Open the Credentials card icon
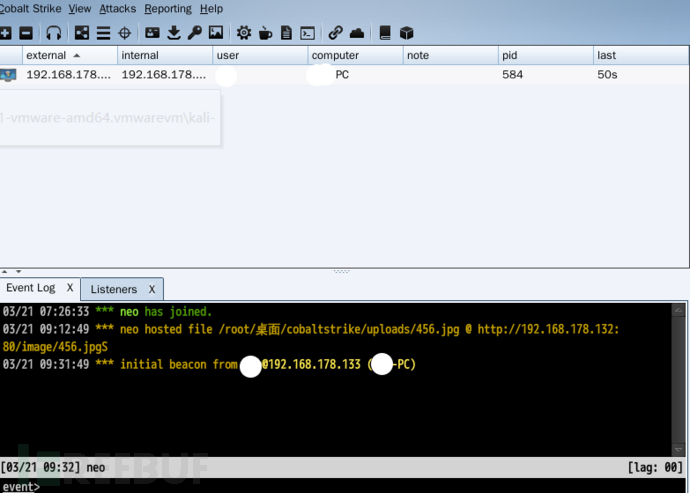The image size is (690, 493). click(152, 33)
